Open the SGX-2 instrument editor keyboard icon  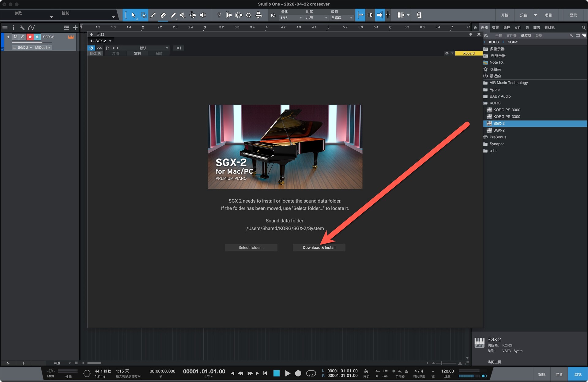coord(71,37)
